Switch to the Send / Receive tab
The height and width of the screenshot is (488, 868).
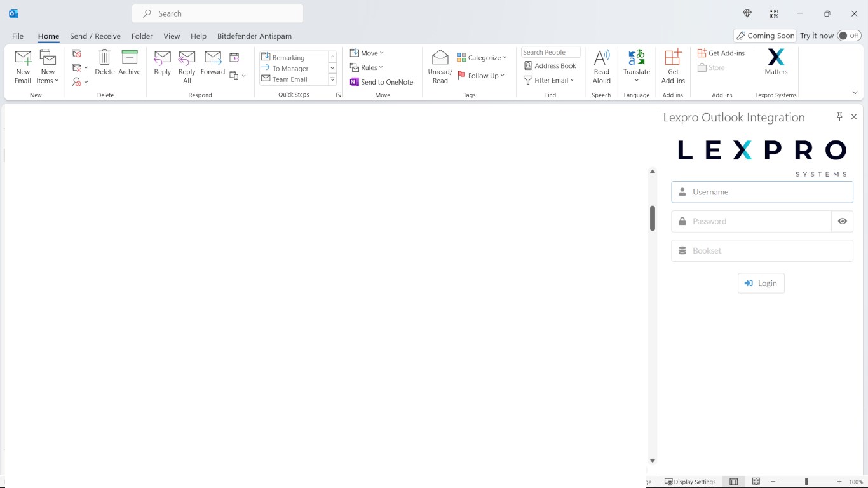[95, 36]
